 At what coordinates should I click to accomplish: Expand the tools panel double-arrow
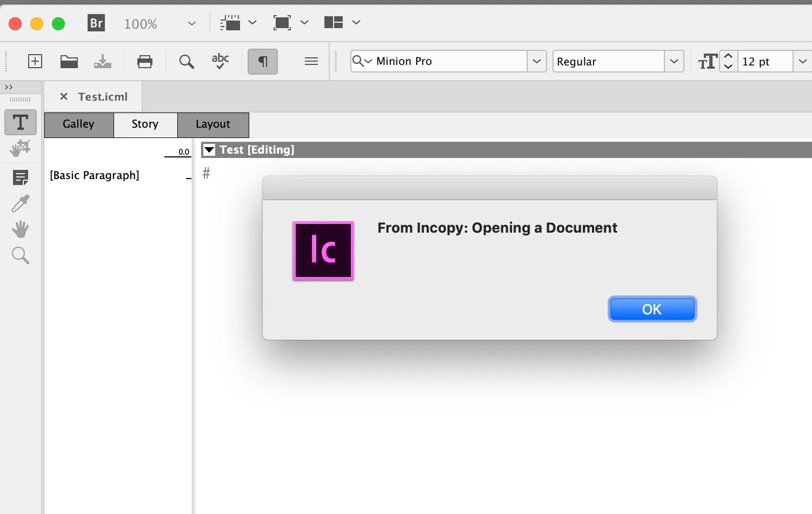(9, 87)
